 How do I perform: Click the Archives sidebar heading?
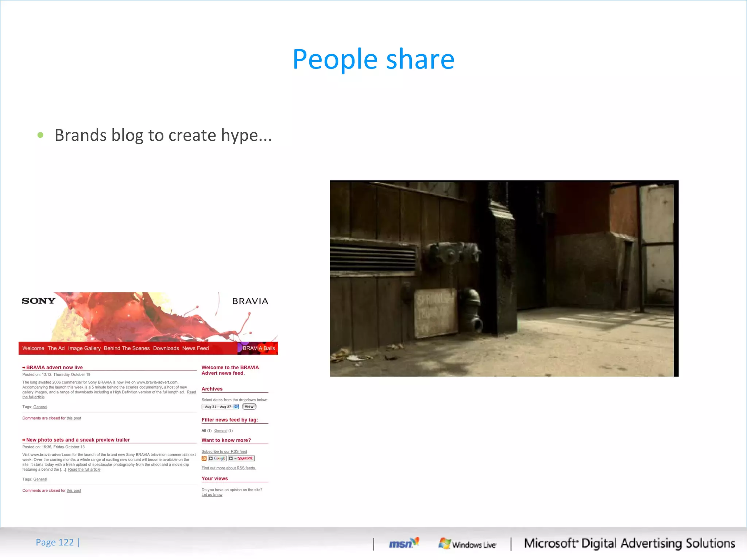point(212,389)
